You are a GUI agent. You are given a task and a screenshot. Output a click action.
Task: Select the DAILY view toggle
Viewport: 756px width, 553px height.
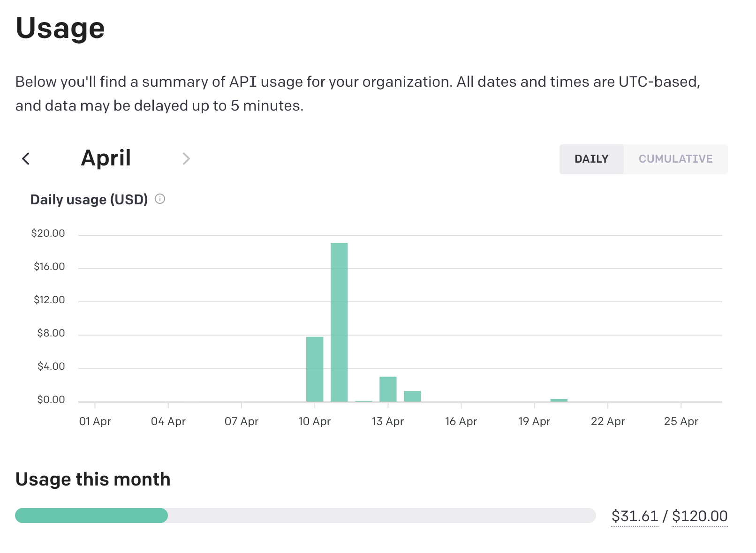[591, 159]
